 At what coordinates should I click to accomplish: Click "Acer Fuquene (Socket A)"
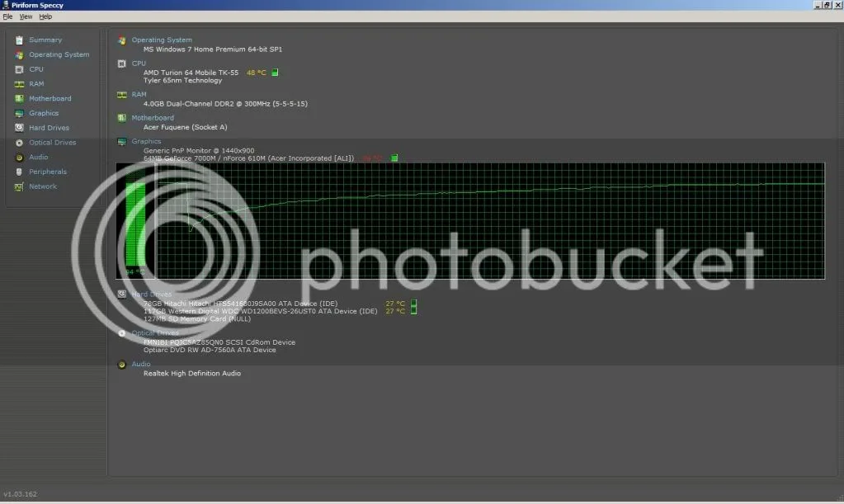(185, 127)
